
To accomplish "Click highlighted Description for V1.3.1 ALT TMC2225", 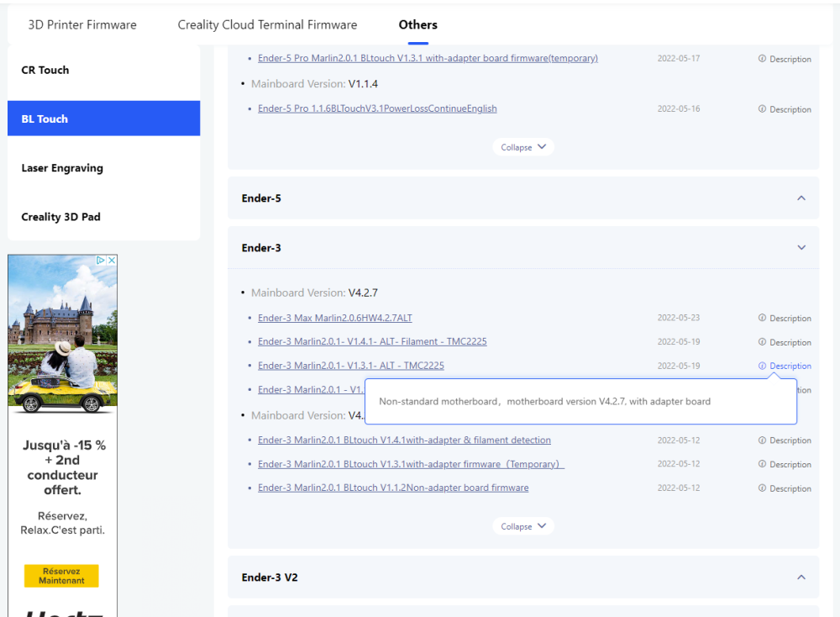I will (x=785, y=367).
